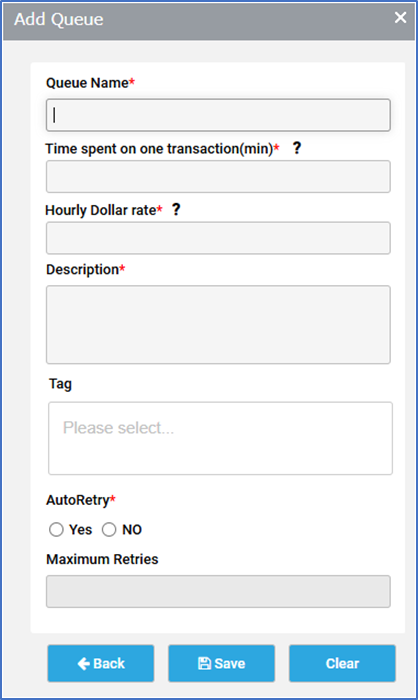Image resolution: width=418 pixels, height=700 pixels.
Task: Click the Maximum Retries input field
Action: [x=218, y=592]
